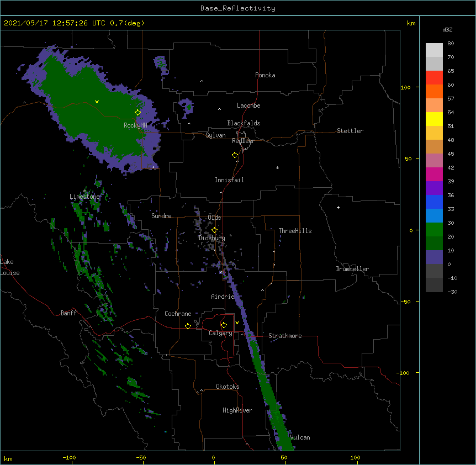
Task: Click the Okotoks label
Action: coord(228,387)
